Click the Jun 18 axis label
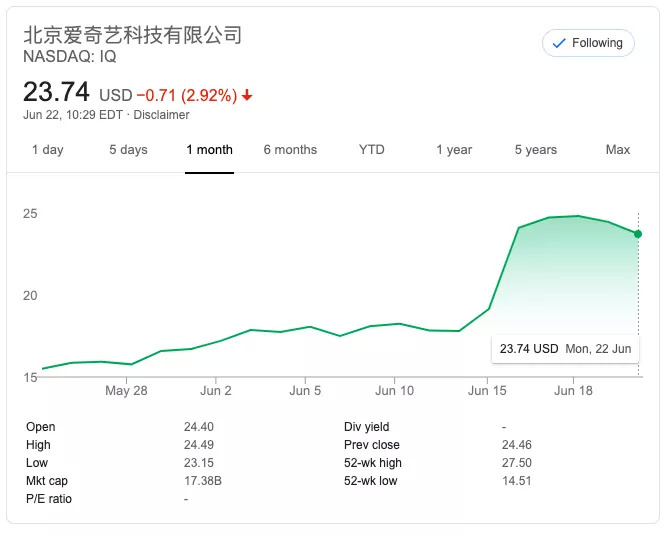The width and height of the screenshot is (668, 536). pos(573,391)
